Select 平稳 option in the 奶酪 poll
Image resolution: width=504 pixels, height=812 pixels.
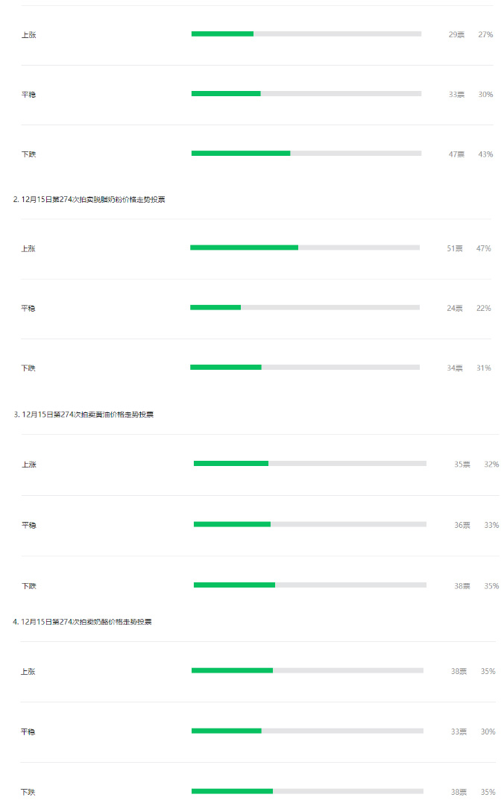[28, 731]
